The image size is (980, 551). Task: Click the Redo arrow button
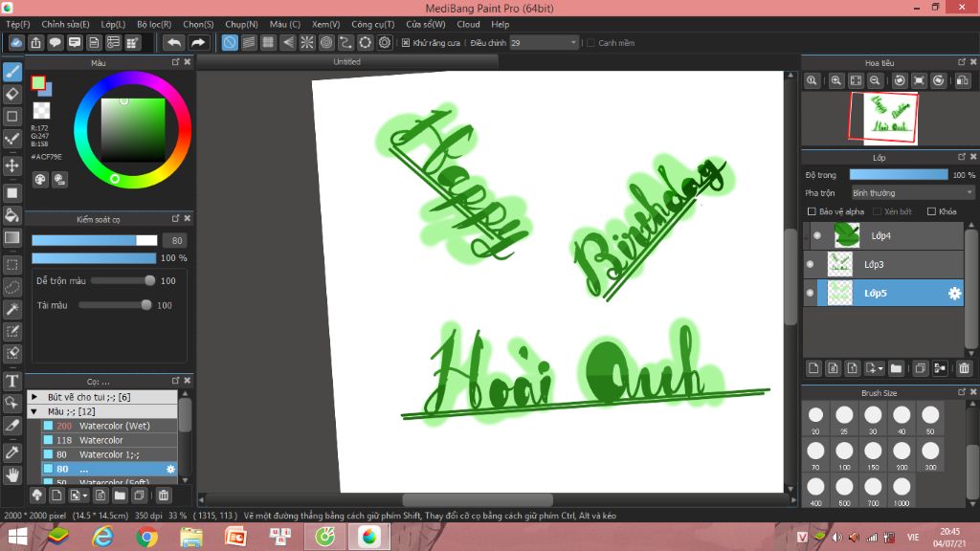pos(197,42)
